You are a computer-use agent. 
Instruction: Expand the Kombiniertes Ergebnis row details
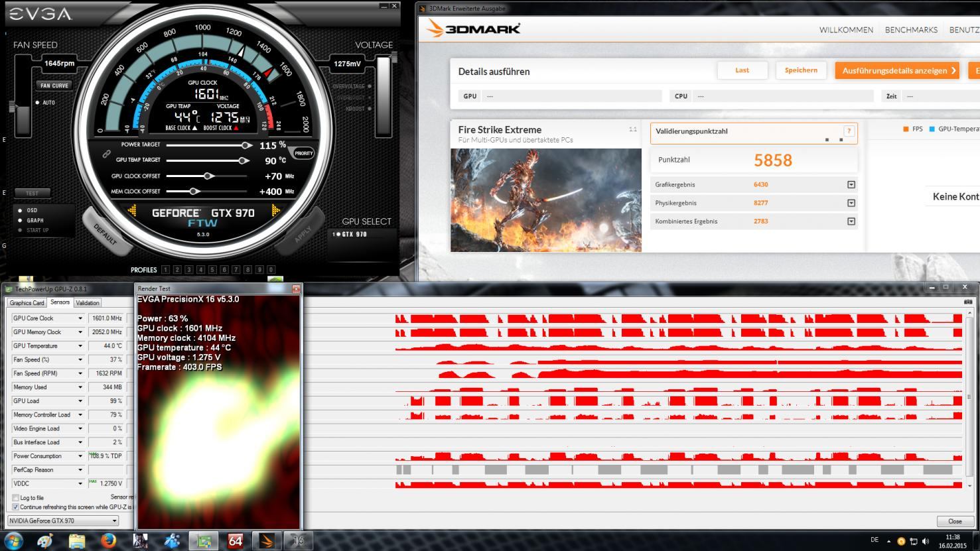click(851, 221)
